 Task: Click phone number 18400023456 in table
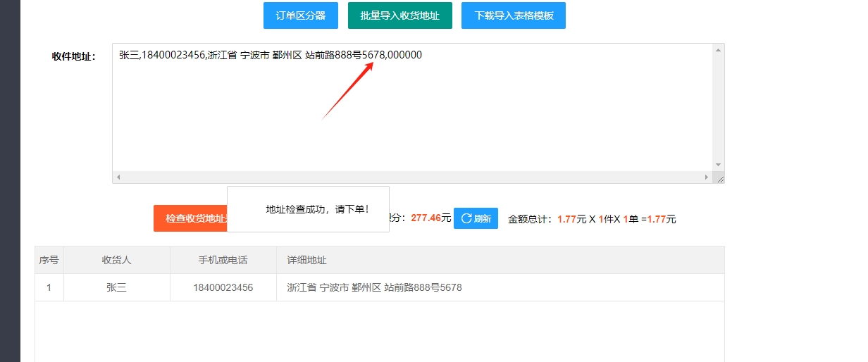coord(223,287)
